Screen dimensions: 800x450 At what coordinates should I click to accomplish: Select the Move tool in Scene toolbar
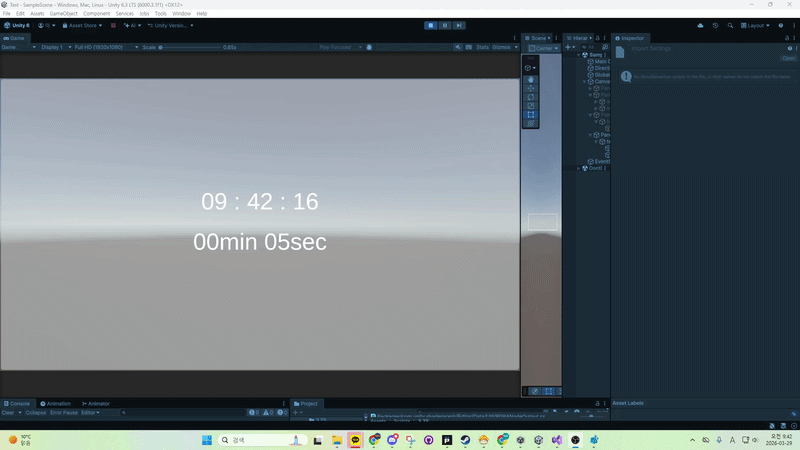pyautogui.click(x=531, y=88)
